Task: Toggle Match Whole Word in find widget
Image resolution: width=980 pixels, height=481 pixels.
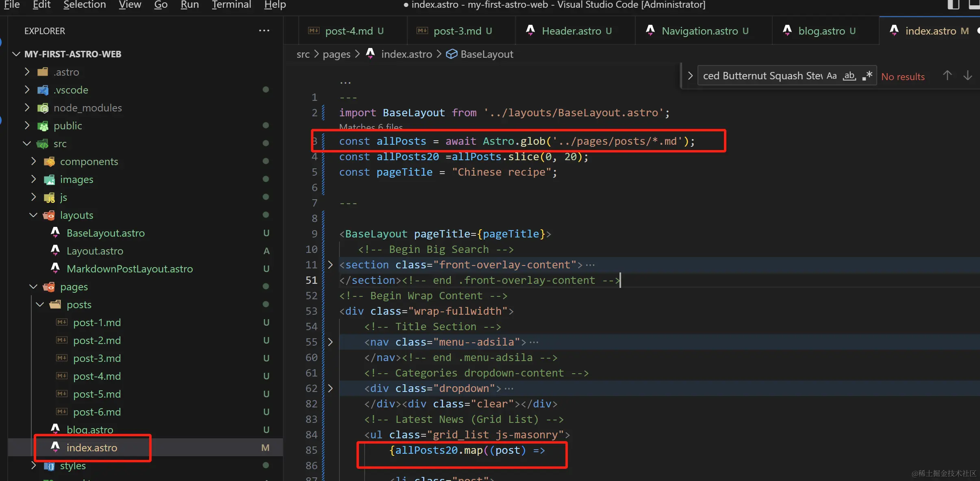Action: click(850, 76)
